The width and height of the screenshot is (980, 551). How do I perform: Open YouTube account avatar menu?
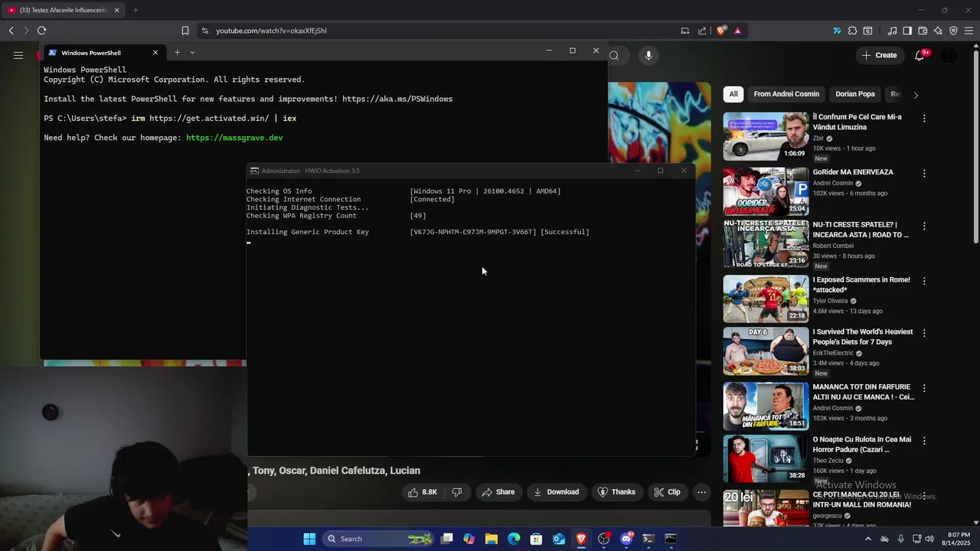tap(949, 55)
